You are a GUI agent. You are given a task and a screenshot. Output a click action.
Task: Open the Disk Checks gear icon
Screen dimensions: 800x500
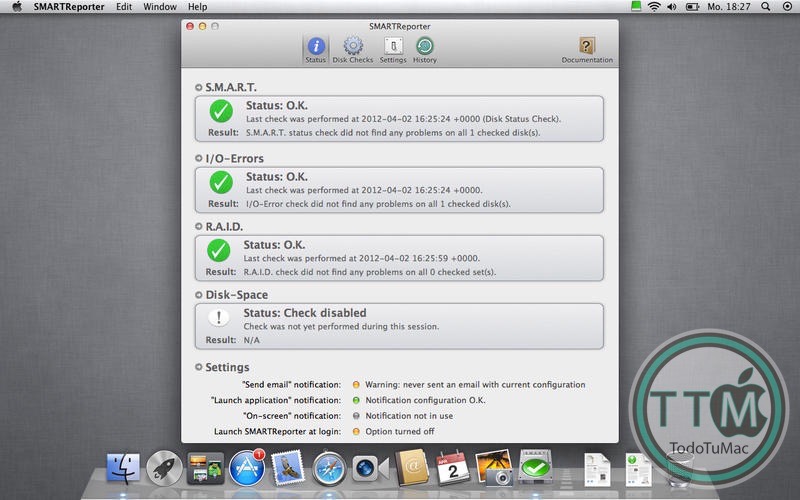pos(353,46)
